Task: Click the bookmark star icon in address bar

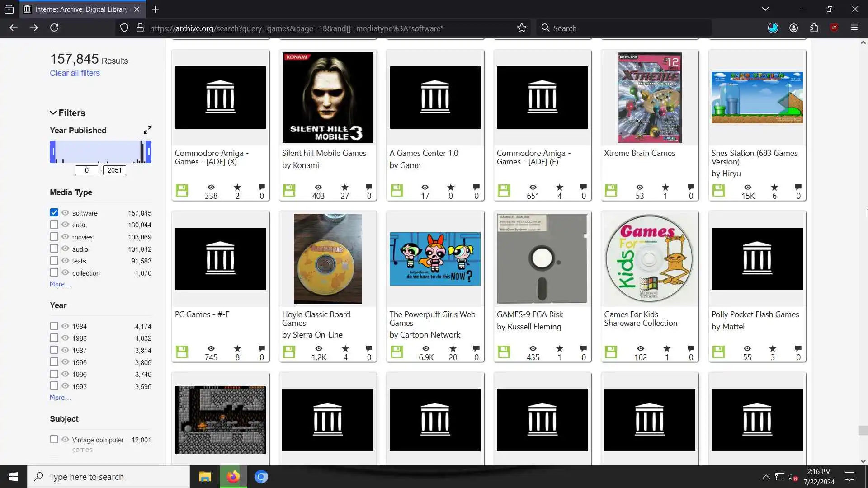Action: (522, 28)
